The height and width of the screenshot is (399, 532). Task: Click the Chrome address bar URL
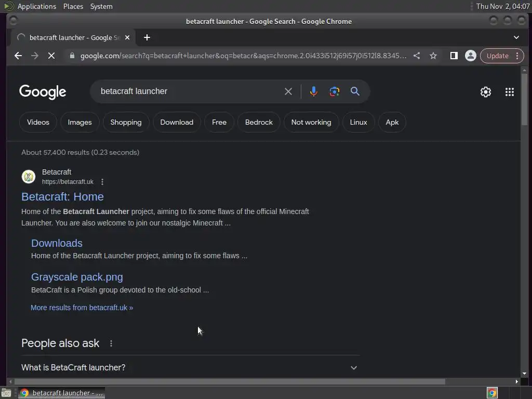pos(243,56)
